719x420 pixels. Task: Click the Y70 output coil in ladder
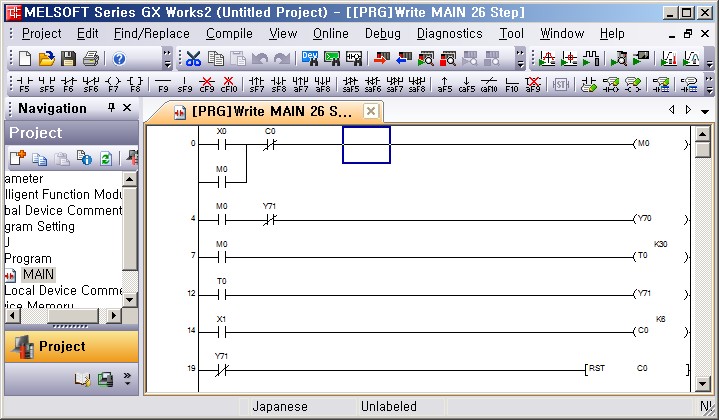pos(642,219)
